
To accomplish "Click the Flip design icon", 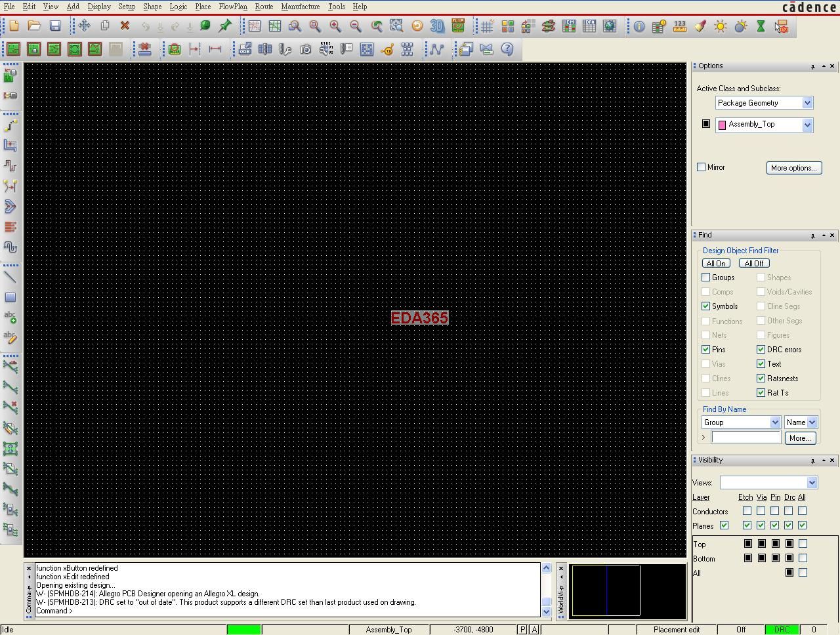I will coord(458,26).
